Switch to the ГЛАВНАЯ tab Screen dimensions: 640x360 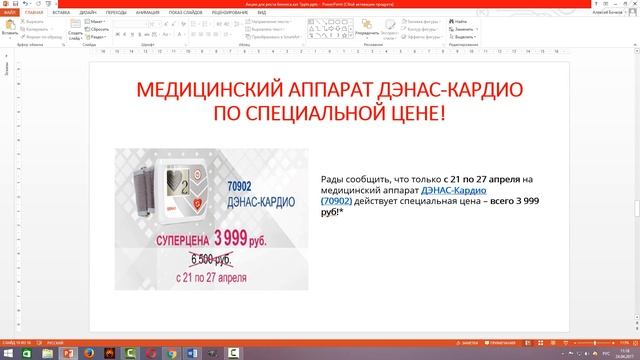click(34, 13)
